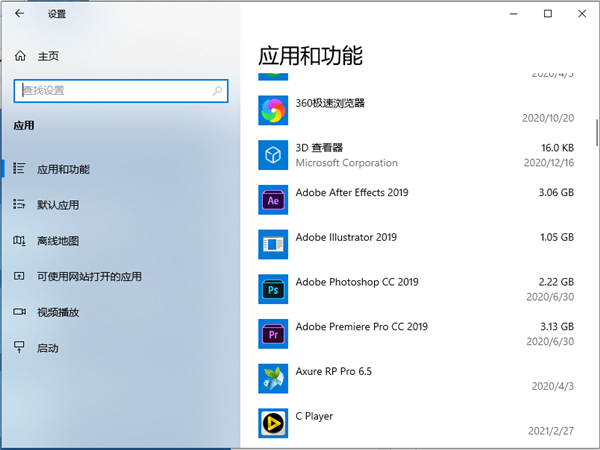This screenshot has height=450, width=600.
Task: Click the C Player app icon
Action: (273, 423)
